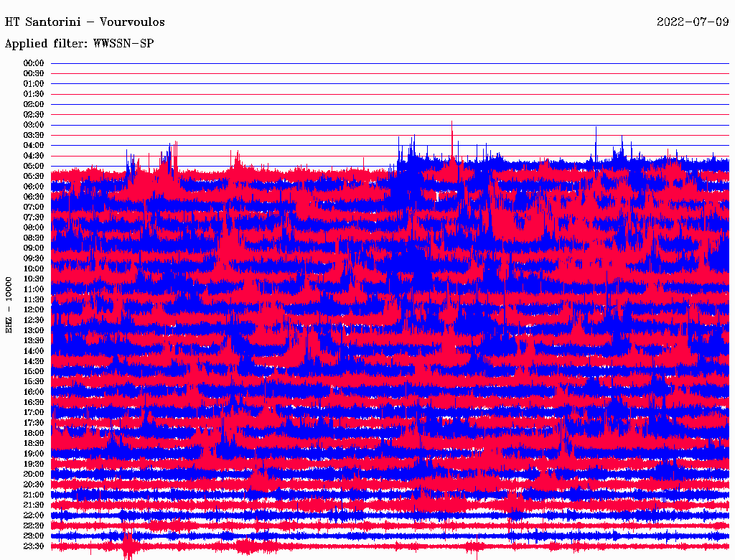Pick the 03:00 time label
This screenshot has width=735, height=560.
34,125
